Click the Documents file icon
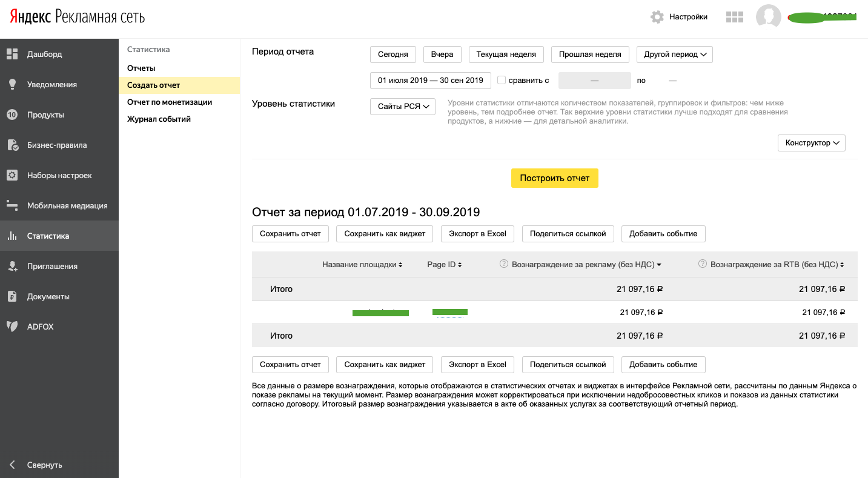The height and width of the screenshot is (478, 868). pos(12,296)
